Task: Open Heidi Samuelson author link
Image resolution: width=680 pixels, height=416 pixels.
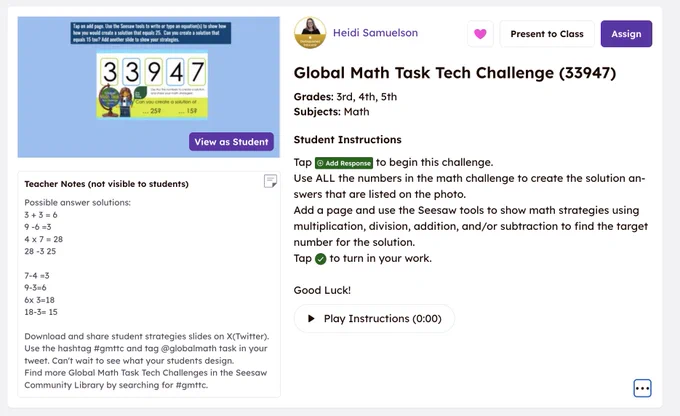Action: point(375,33)
